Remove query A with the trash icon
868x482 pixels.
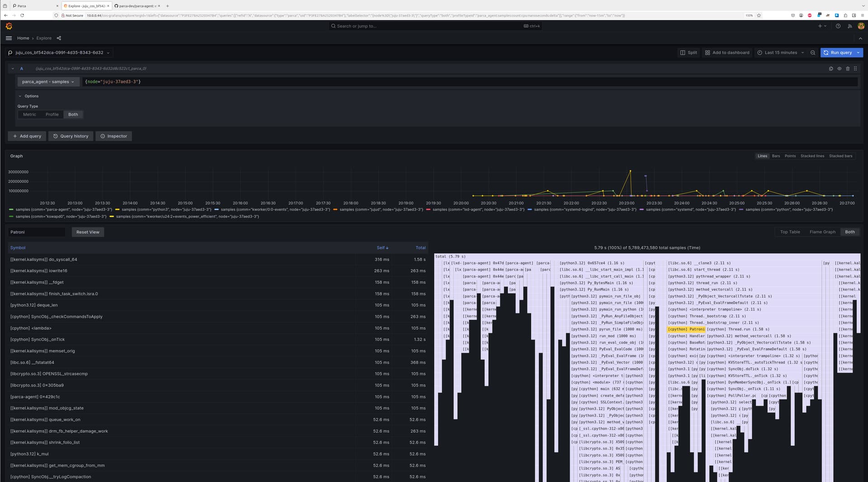coord(848,68)
